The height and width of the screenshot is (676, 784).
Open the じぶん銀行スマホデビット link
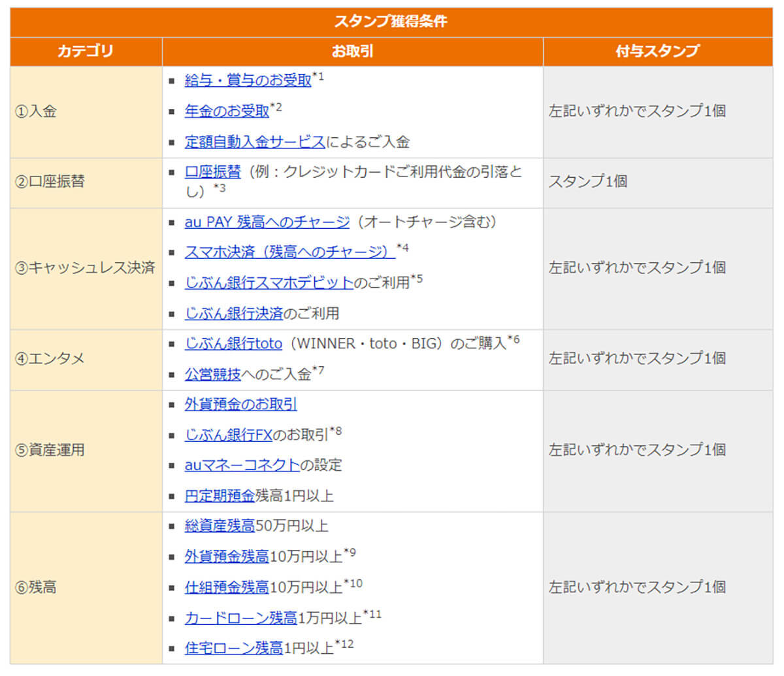(x=269, y=282)
